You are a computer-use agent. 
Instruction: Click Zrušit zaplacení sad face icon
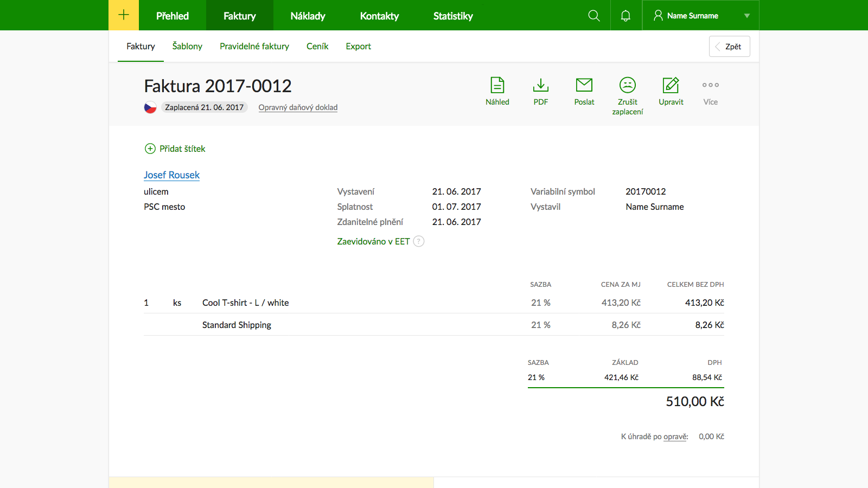pos(628,85)
